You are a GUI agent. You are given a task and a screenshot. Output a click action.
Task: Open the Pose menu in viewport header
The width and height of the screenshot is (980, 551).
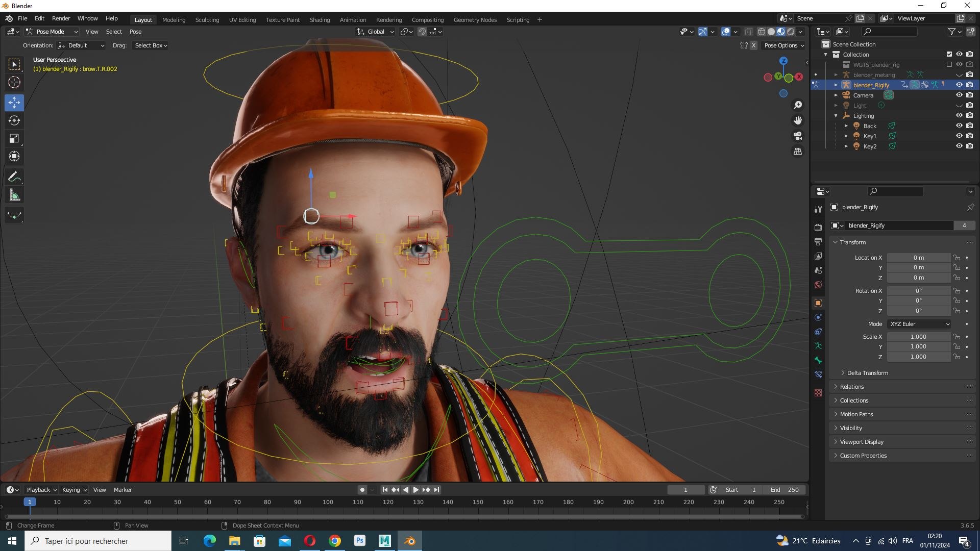(x=135, y=32)
